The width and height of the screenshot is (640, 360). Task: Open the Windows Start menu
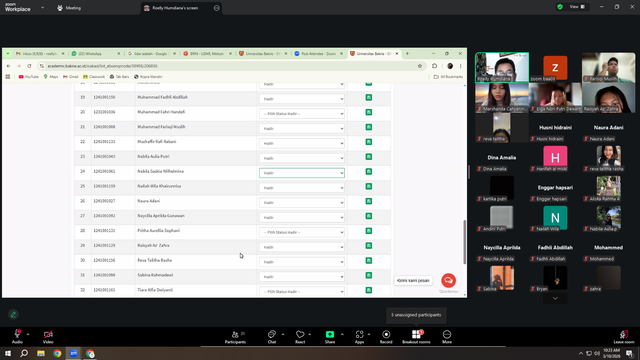tap(8, 353)
